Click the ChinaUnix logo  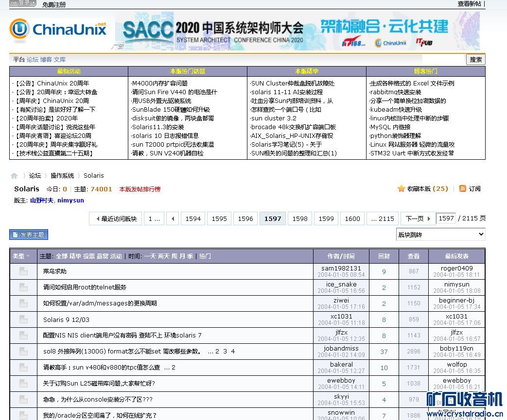tap(58, 30)
